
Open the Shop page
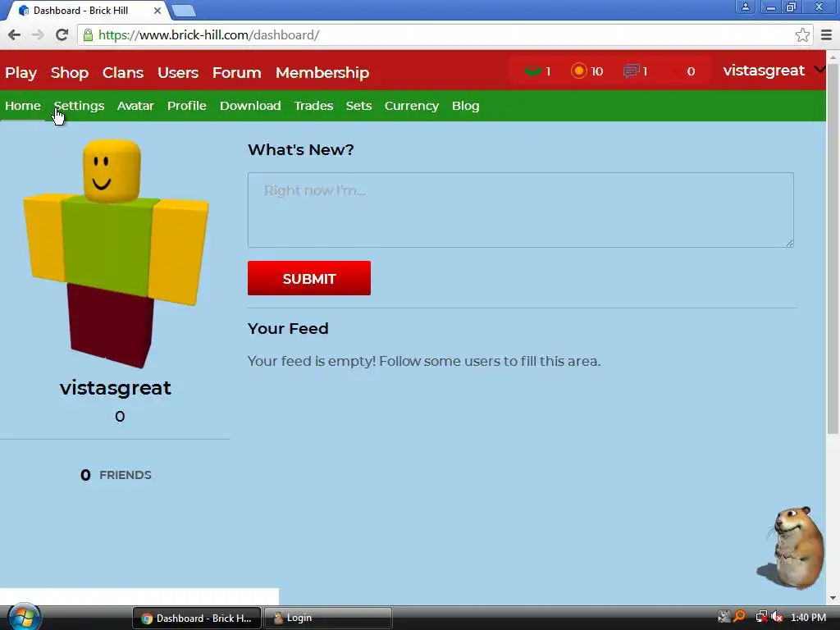click(70, 72)
